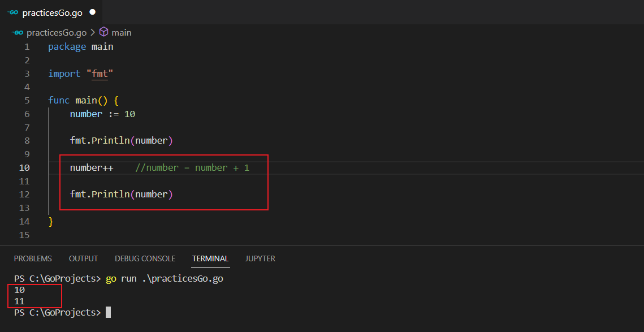Click func main() declaration on line 5
Image resolution: width=644 pixels, height=332 pixels.
(x=83, y=101)
